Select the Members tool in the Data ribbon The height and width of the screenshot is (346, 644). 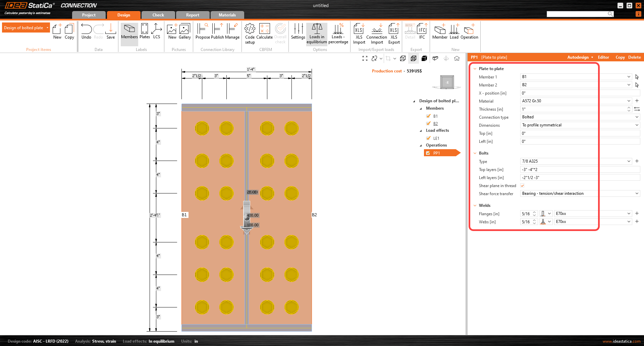[x=129, y=33]
